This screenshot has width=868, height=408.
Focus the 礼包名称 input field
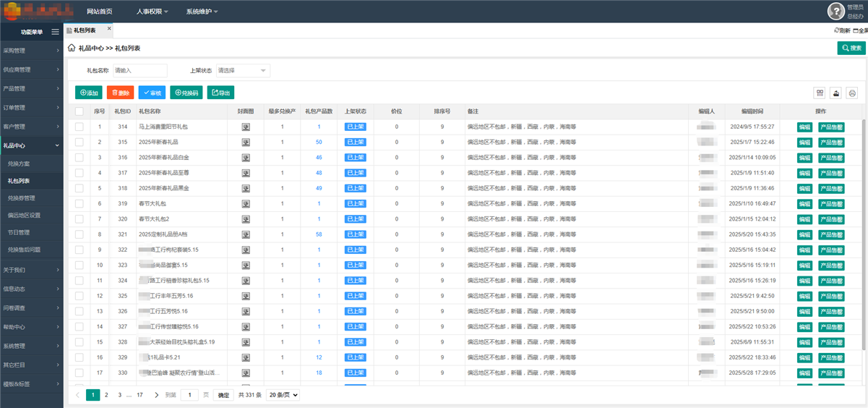coord(139,70)
